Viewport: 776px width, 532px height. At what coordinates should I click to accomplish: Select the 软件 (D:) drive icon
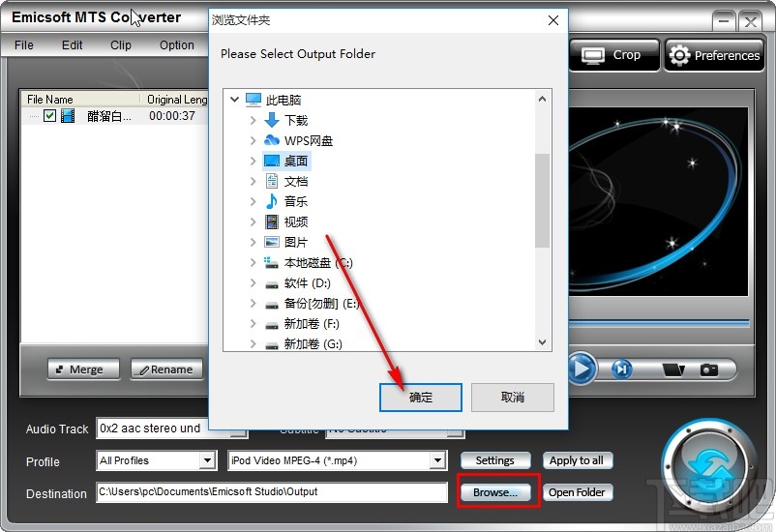272,284
